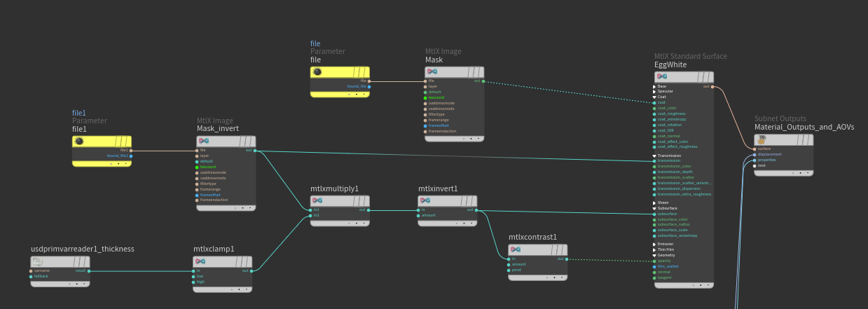Expand the Emission section in EggWhite
This screenshot has width=868, height=309.
pyautogui.click(x=654, y=244)
